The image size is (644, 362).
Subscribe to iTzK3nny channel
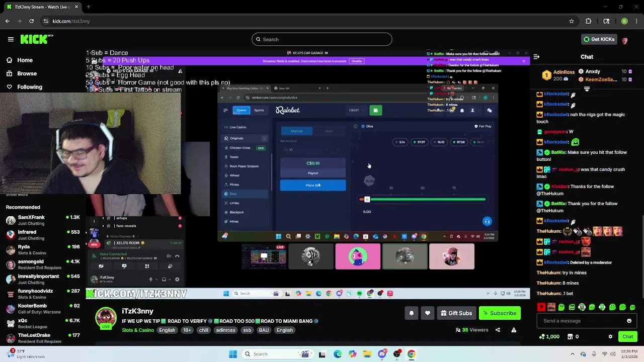500,313
